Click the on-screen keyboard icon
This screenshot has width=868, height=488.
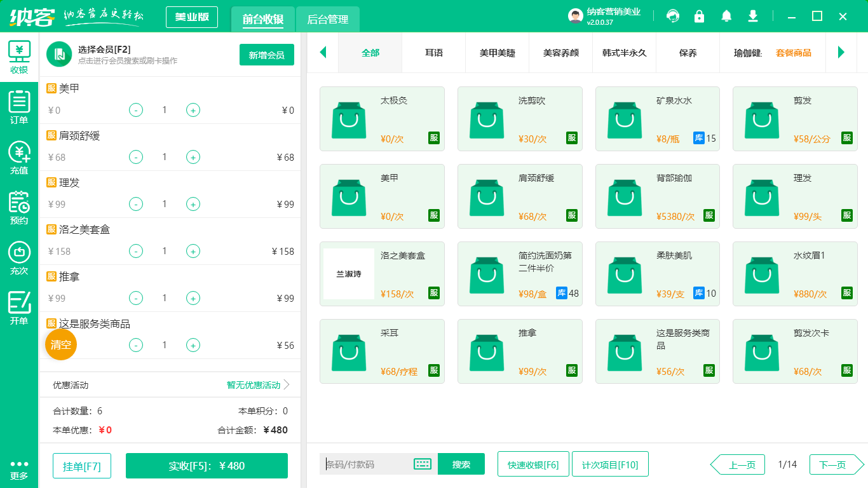click(x=423, y=464)
